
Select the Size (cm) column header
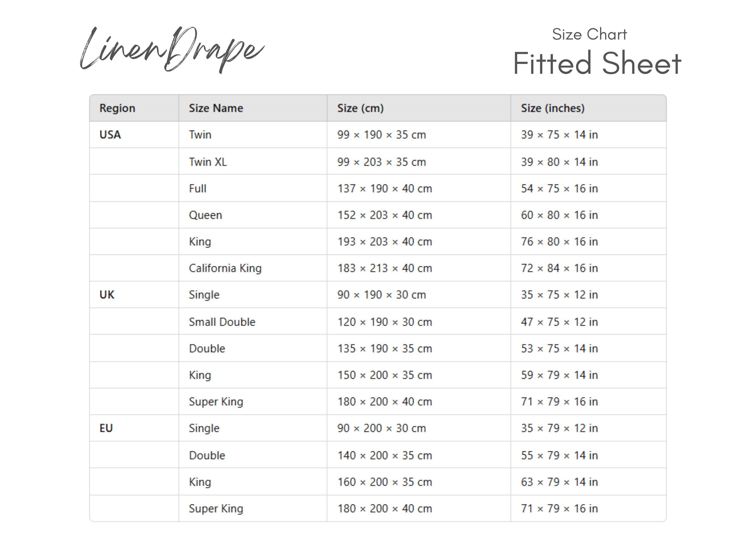point(361,108)
